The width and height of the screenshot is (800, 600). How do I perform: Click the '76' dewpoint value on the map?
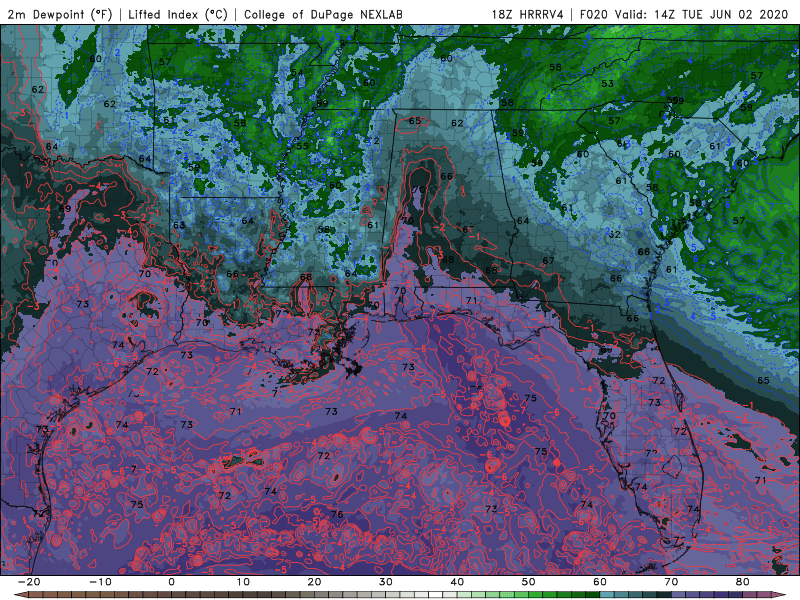coord(337,514)
